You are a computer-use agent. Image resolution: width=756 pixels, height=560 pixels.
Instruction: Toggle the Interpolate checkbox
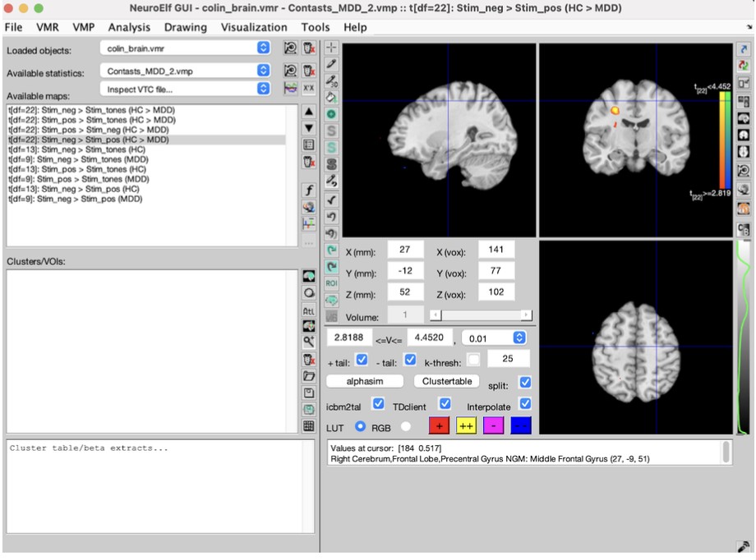526,403
